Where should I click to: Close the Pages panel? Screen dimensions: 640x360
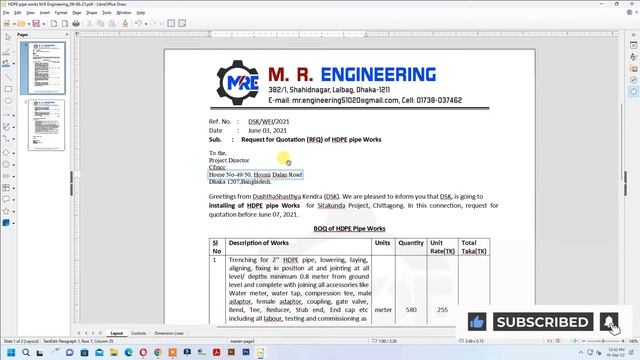click(67, 35)
